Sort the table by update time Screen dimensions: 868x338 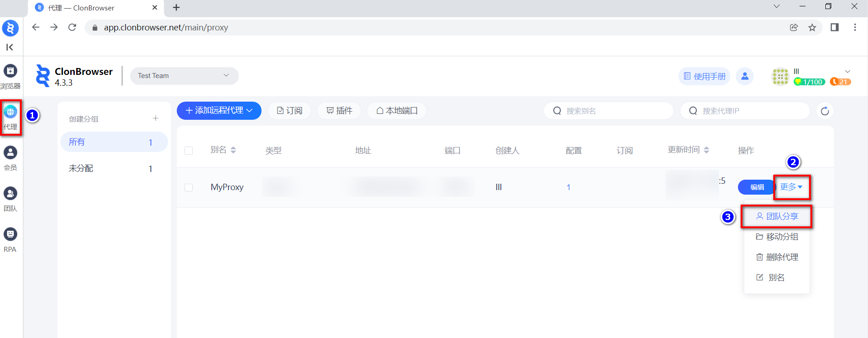click(706, 150)
